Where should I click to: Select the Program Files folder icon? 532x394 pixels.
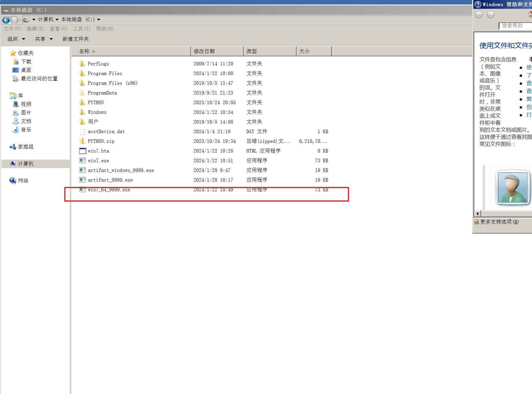click(x=82, y=73)
